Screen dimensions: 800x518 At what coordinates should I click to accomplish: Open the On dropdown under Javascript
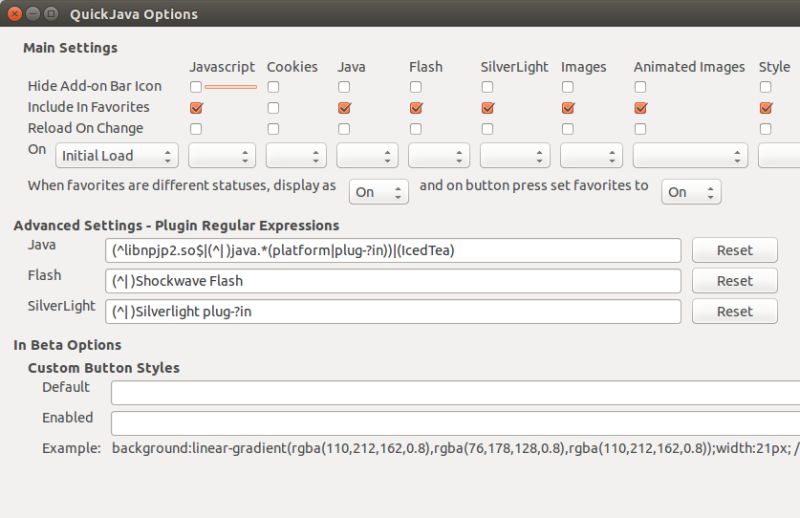click(222, 156)
